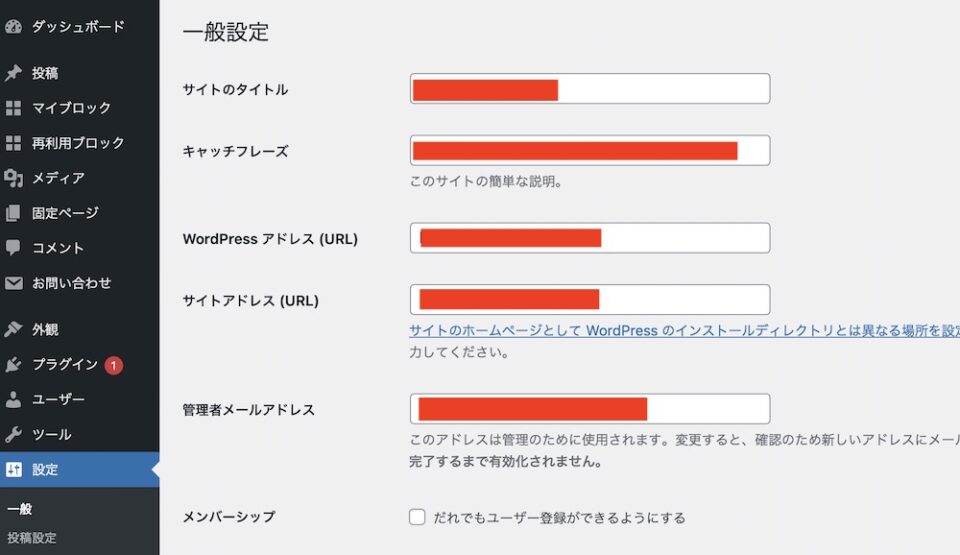The width and height of the screenshot is (960, 555).
Task: Click the 固定ページ pages icon
Action: click(13, 213)
